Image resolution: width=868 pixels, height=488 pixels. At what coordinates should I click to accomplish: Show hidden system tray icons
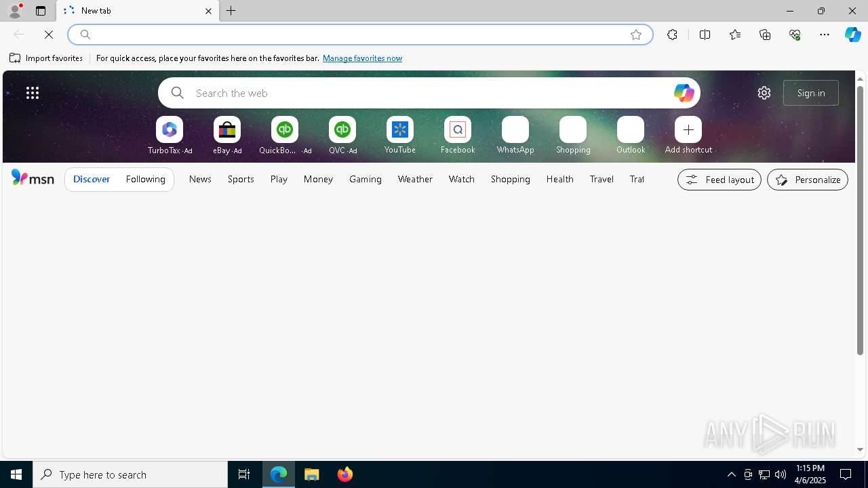tap(732, 474)
